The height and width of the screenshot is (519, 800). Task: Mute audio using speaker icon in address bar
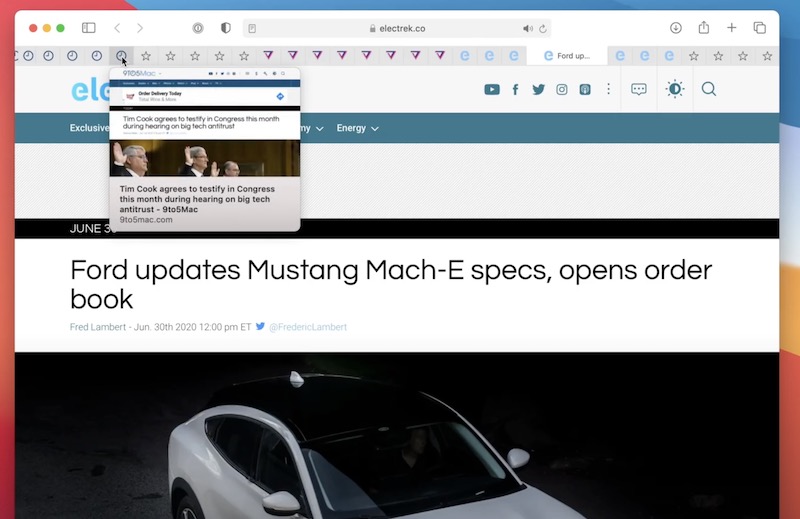click(x=528, y=29)
